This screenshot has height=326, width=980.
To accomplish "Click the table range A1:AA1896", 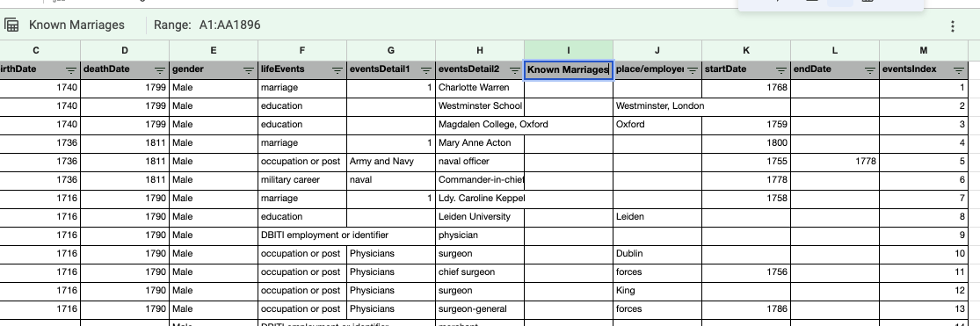I will click(230, 25).
